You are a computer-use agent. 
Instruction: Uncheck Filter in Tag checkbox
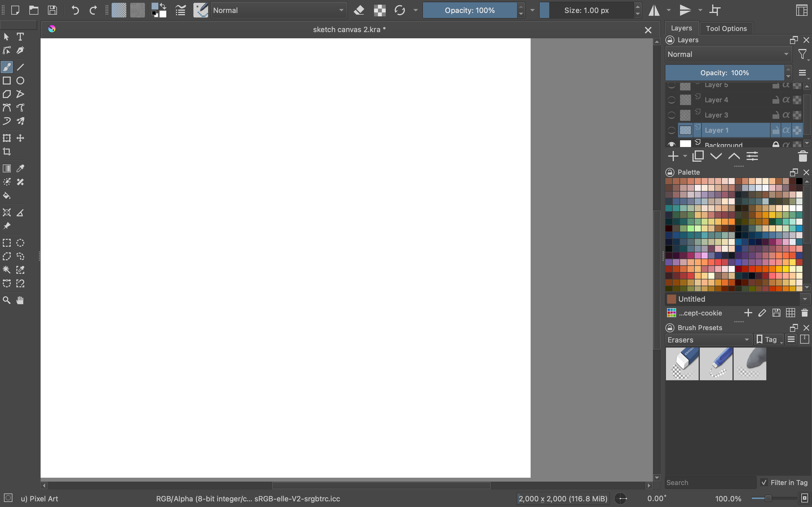pos(764,482)
